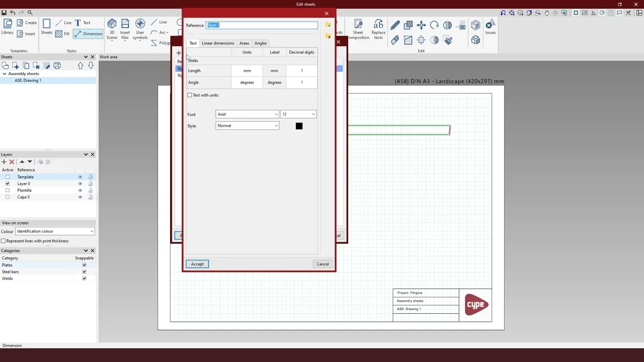Image resolution: width=644 pixels, height=362 pixels.
Task: Toggle Active checkbox for Layer 0
Action: tap(8, 184)
